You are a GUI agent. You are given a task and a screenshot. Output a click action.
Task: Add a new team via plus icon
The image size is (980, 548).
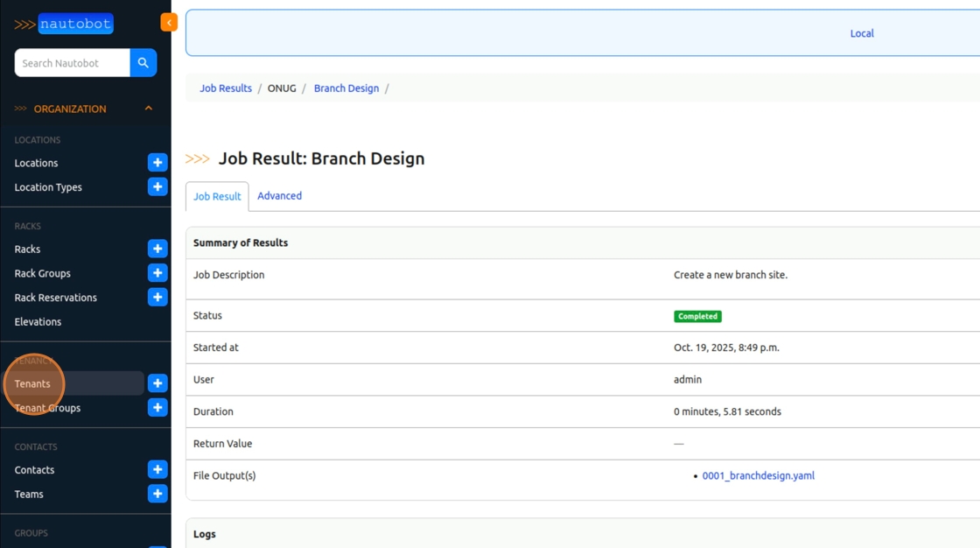click(157, 495)
